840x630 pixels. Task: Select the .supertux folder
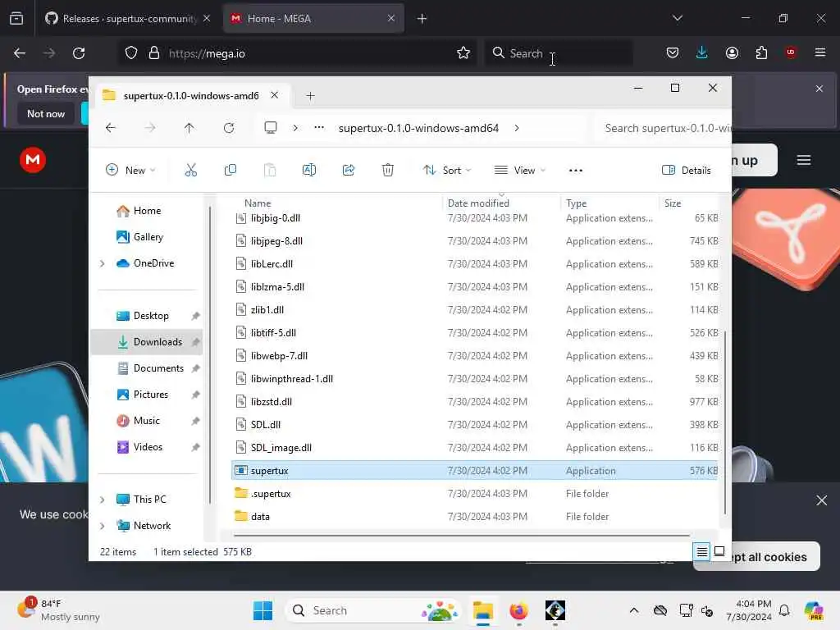click(474, 493)
